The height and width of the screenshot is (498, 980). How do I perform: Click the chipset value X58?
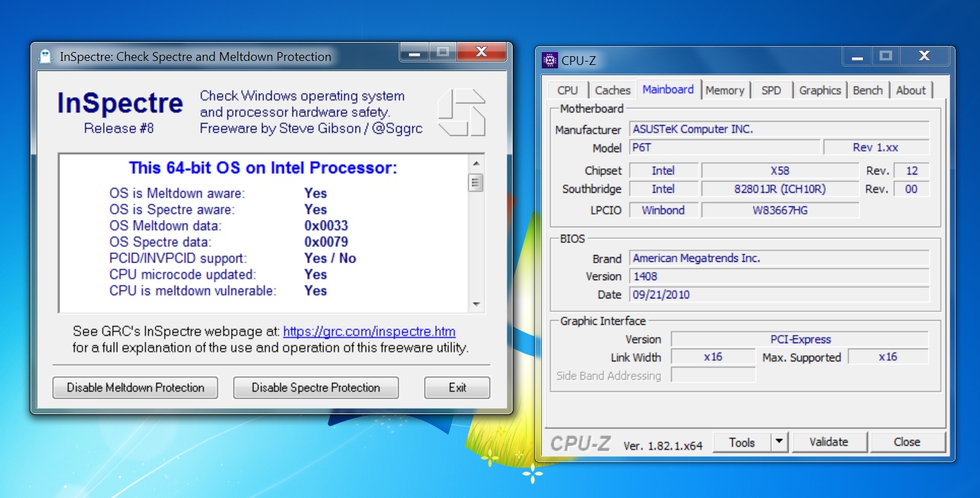(780, 171)
